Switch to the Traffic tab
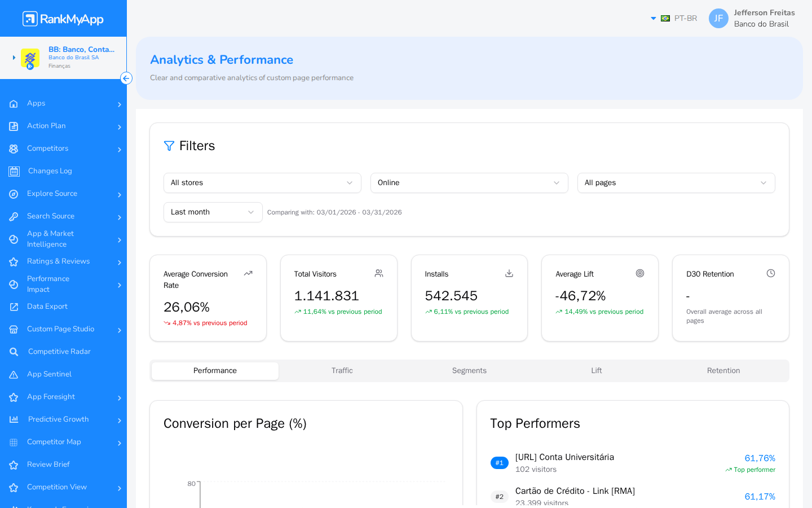 coord(342,371)
